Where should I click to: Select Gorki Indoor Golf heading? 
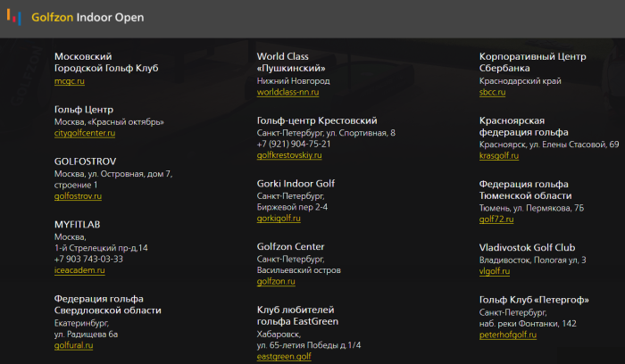296,184
